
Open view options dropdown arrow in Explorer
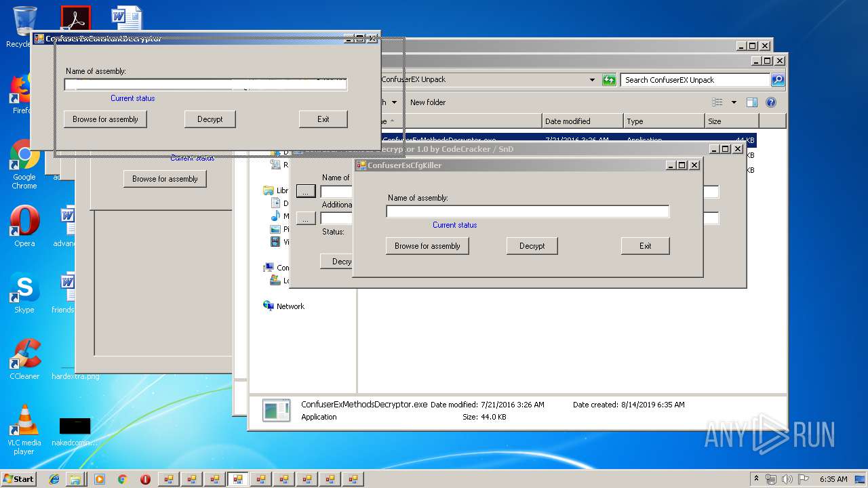[734, 102]
